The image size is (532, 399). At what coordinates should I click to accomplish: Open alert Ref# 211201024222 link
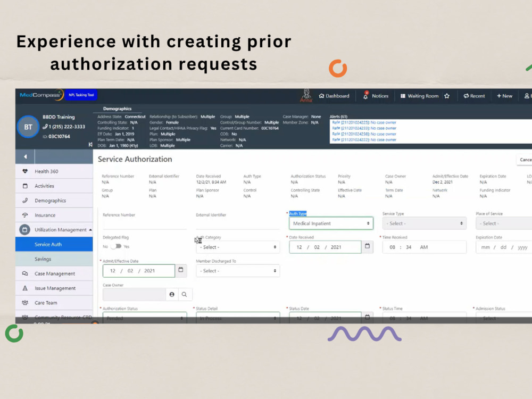point(364,140)
